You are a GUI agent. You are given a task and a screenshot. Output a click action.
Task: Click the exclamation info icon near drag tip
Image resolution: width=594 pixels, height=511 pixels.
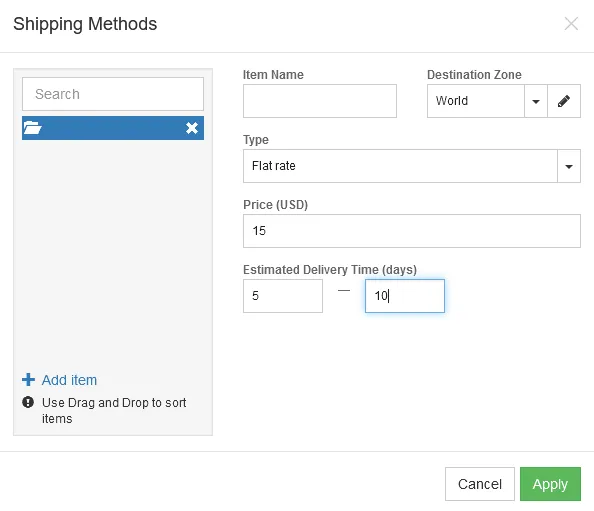click(x=28, y=402)
